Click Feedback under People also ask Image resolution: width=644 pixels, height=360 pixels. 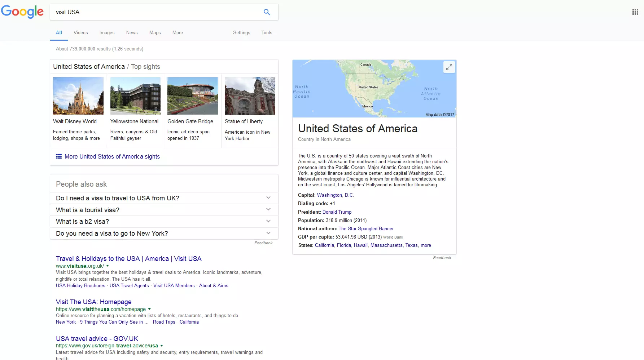pyautogui.click(x=263, y=243)
